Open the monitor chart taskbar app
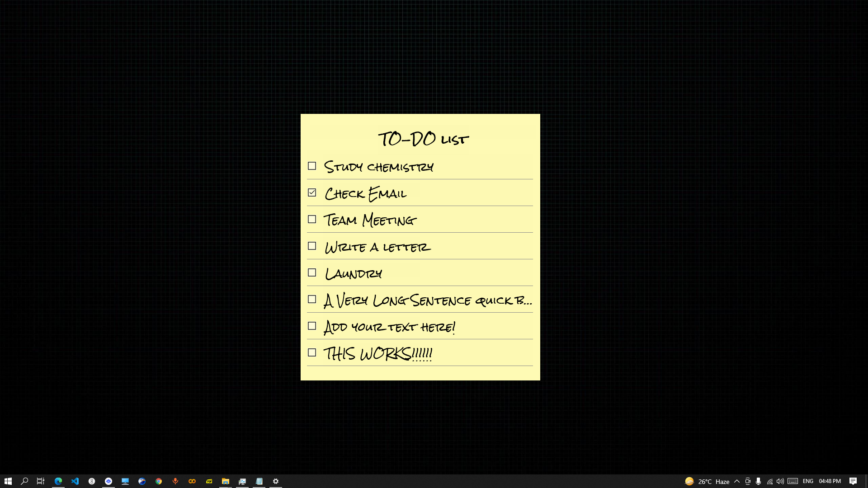Image resolution: width=868 pixels, height=488 pixels. [242, 481]
